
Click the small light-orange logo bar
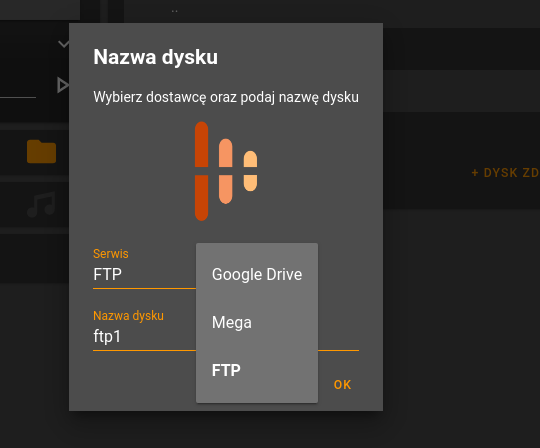250,171
